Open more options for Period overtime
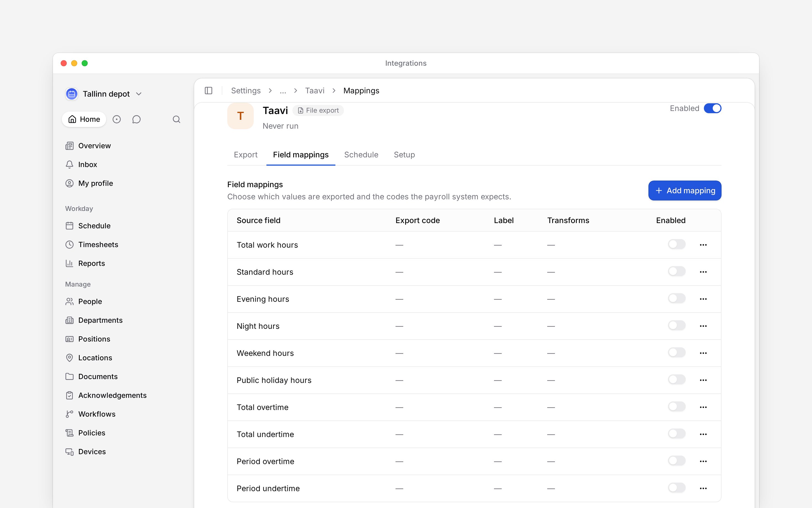The width and height of the screenshot is (812, 508). [703, 461]
